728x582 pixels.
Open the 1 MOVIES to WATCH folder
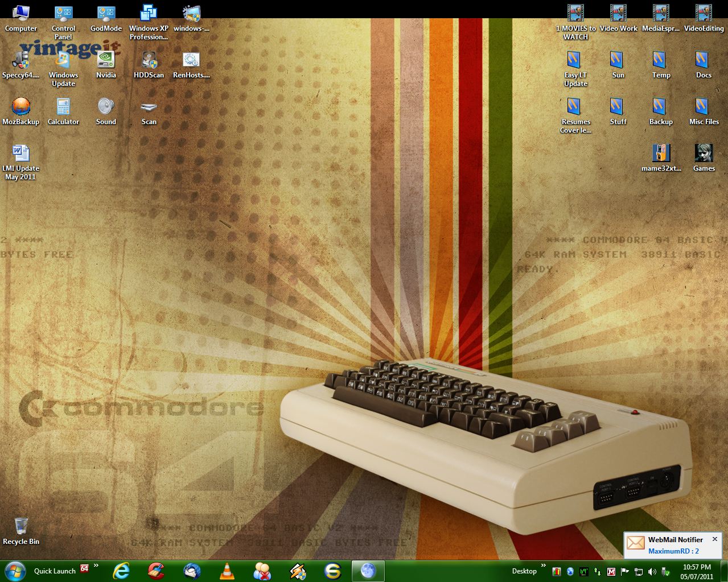click(x=575, y=23)
